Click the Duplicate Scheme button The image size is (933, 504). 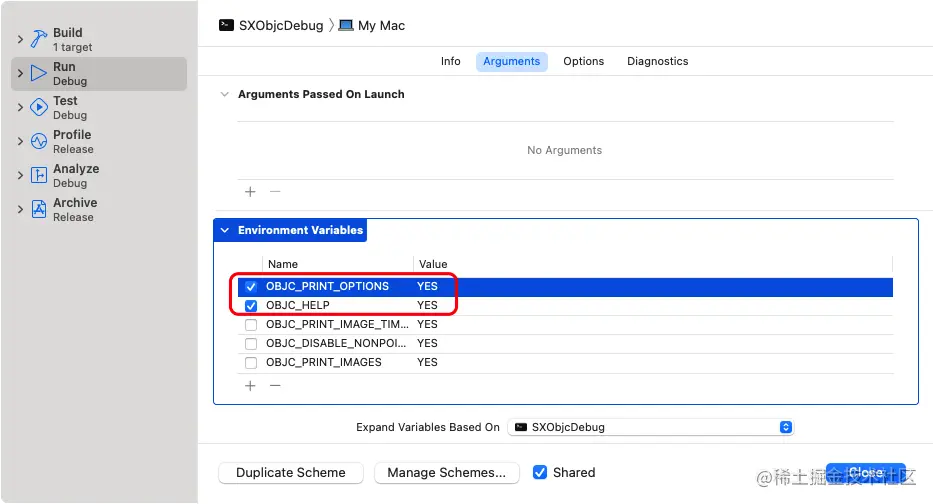tap(291, 472)
